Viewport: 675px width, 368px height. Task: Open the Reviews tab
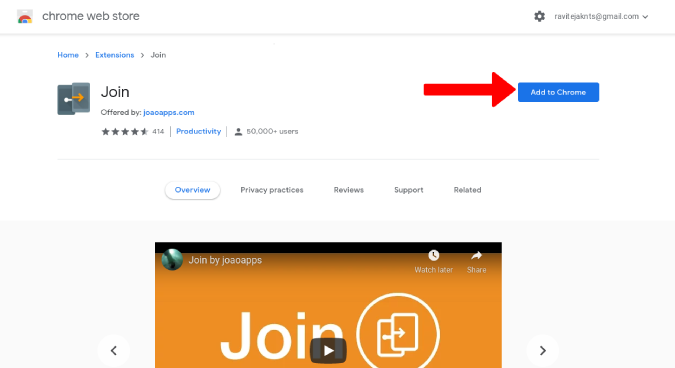pos(349,190)
